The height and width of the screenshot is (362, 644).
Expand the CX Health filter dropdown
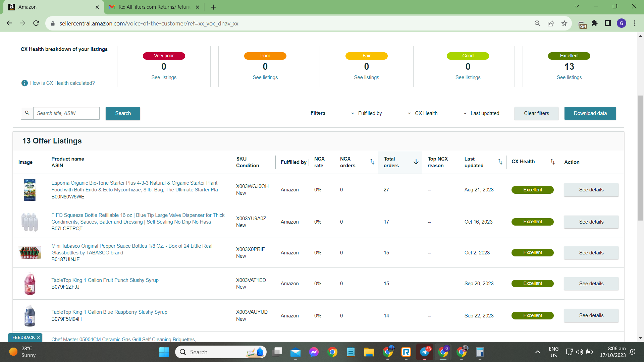coord(423,113)
